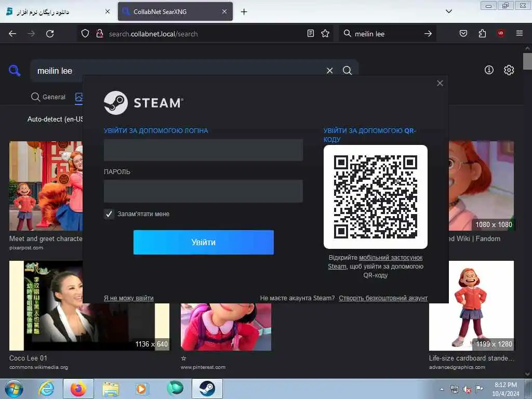The image size is (532, 399).
Task: Open the Meet and greet characters image
Action: pos(46,186)
